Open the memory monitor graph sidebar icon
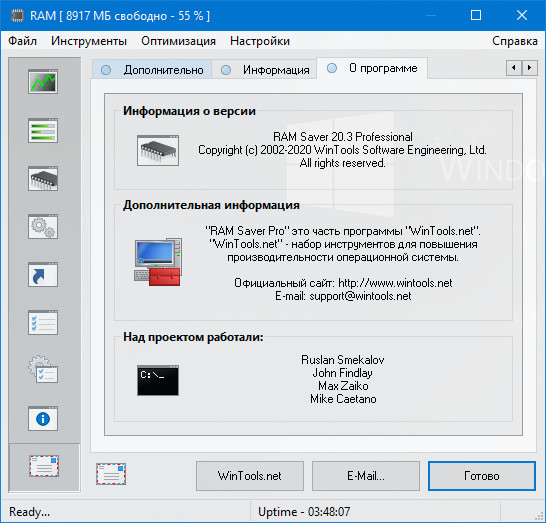The height and width of the screenshot is (523, 546). coord(43,81)
